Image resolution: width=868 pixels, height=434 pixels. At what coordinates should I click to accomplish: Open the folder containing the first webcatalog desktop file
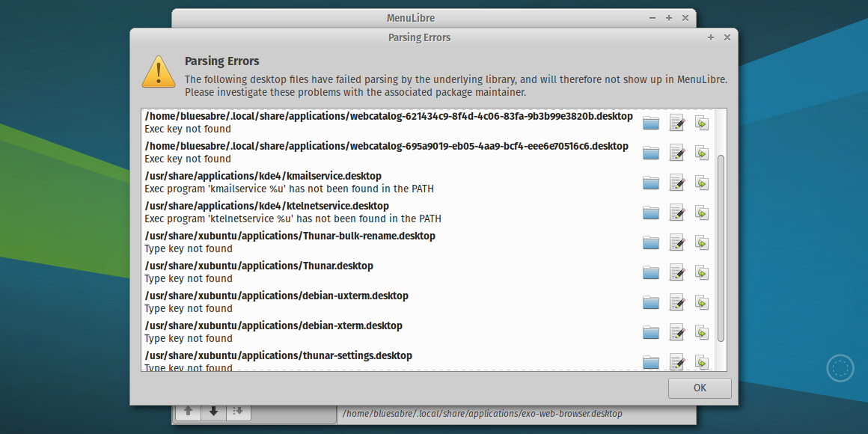650,123
